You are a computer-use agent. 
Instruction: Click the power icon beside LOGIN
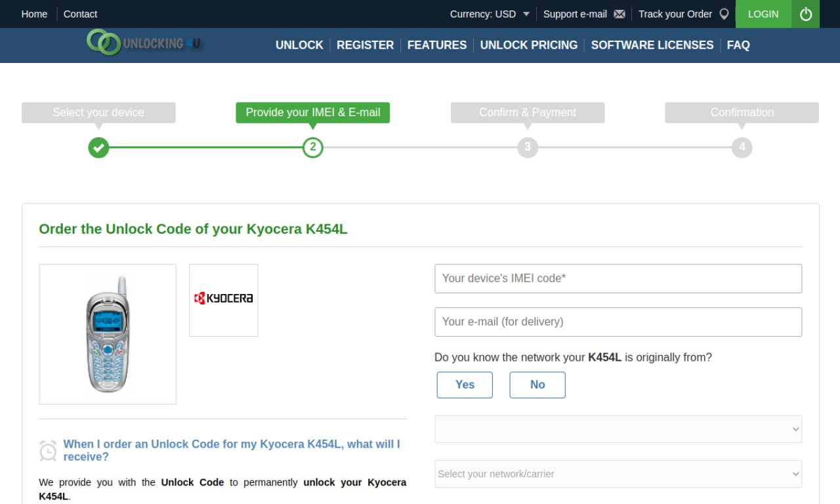click(806, 14)
